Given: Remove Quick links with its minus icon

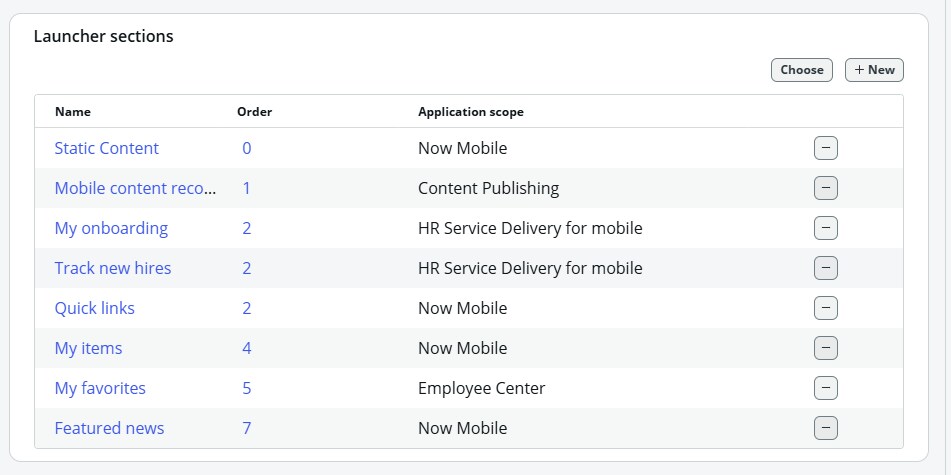Looking at the screenshot, I should click(x=825, y=308).
